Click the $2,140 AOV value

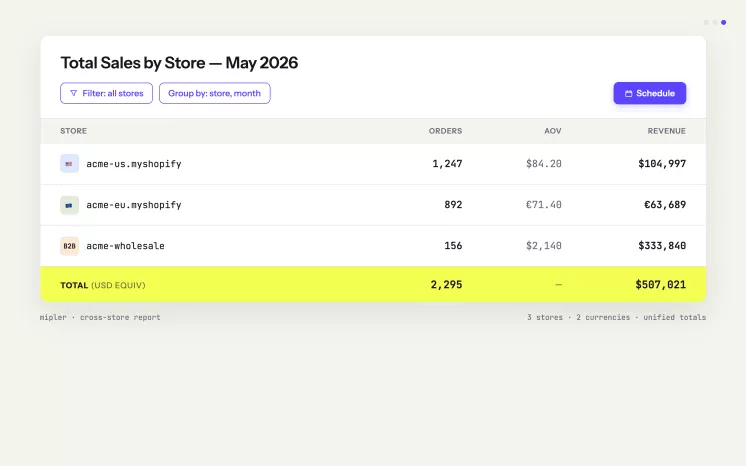(x=544, y=246)
